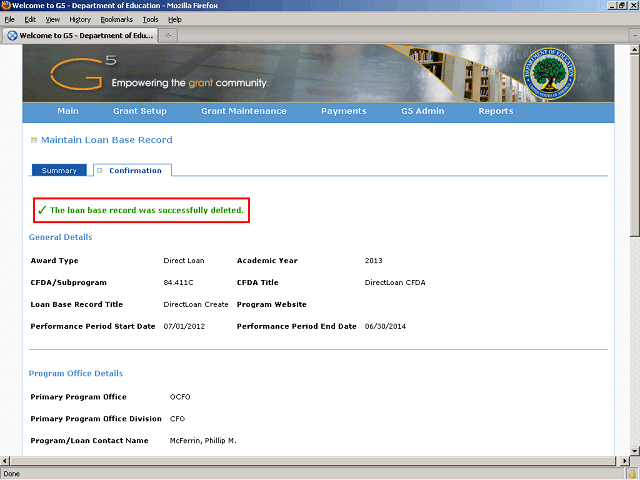Open the Tools menu
This screenshot has width=640, height=480.
[150, 20]
